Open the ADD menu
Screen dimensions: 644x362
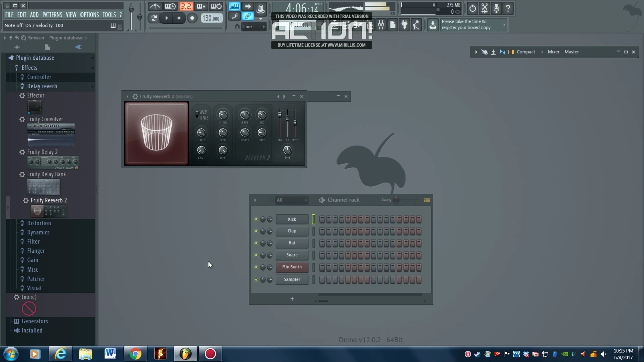pos(34,15)
